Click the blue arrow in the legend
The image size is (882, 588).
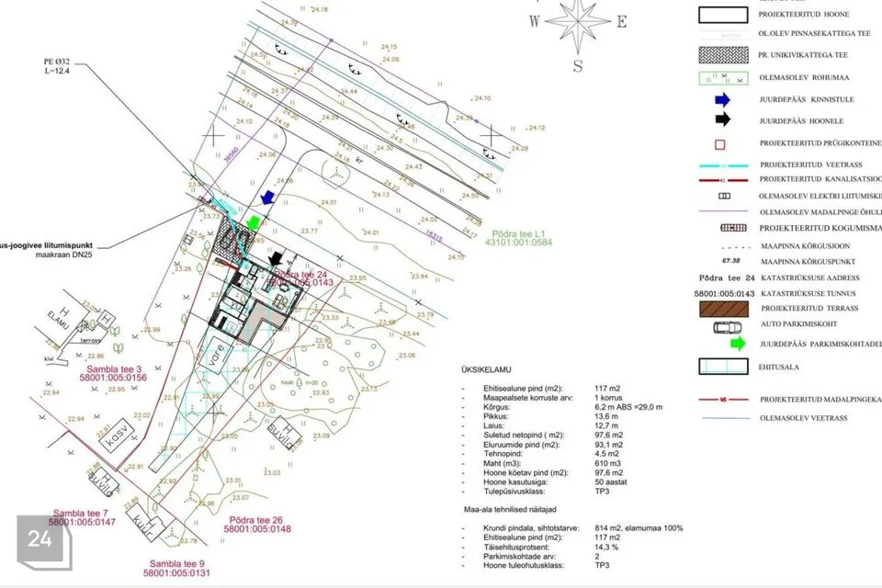[x=722, y=99]
